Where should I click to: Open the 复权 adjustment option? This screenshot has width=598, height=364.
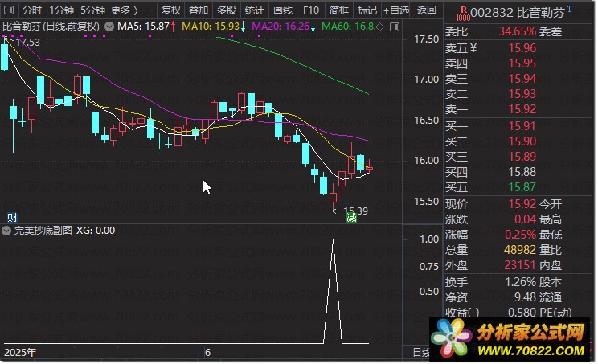[170, 10]
